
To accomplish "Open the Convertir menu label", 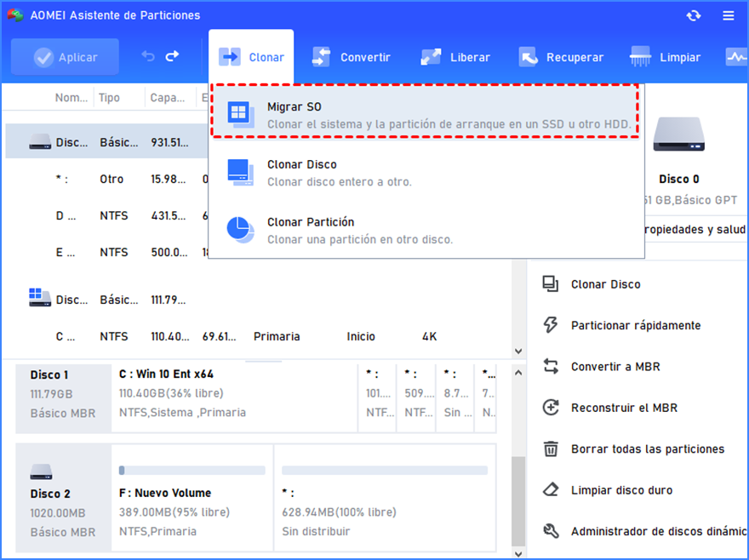I will (365, 57).
